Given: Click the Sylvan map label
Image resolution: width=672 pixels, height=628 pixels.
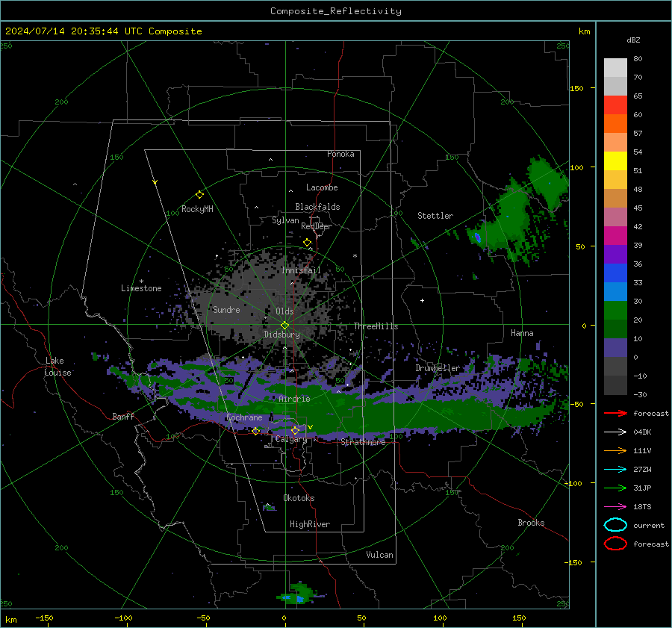Looking at the screenshot, I should click(x=285, y=221).
